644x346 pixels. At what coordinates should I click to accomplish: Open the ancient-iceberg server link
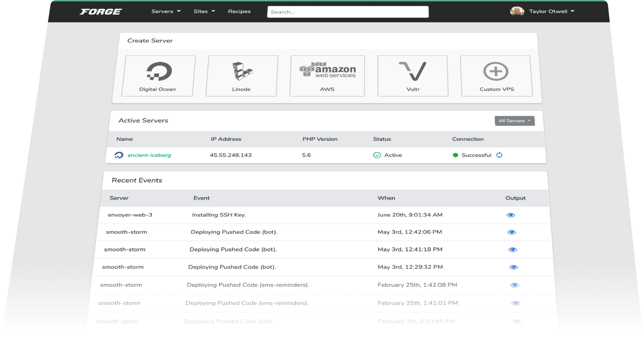coord(149,155)
